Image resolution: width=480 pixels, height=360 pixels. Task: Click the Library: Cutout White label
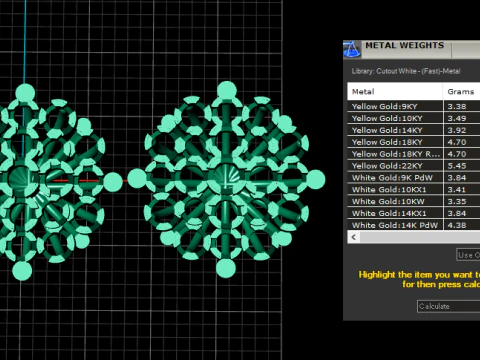point(406,71)
